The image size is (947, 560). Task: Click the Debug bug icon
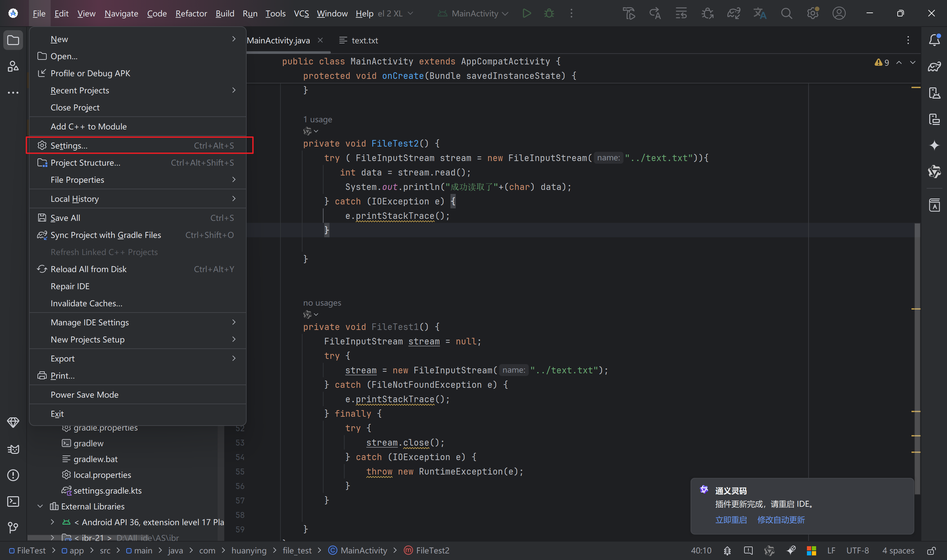click(549, 13)
